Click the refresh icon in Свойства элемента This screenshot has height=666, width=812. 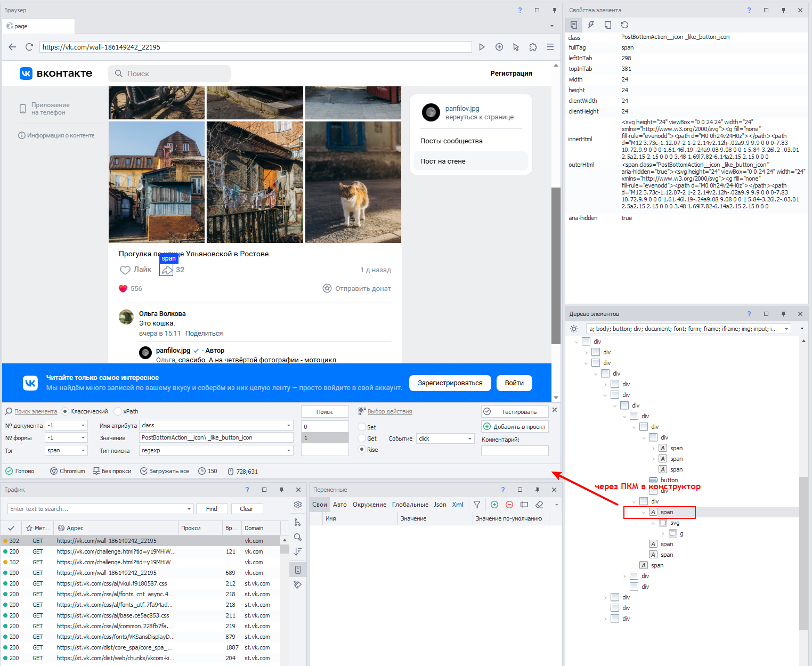click(625, 25)
